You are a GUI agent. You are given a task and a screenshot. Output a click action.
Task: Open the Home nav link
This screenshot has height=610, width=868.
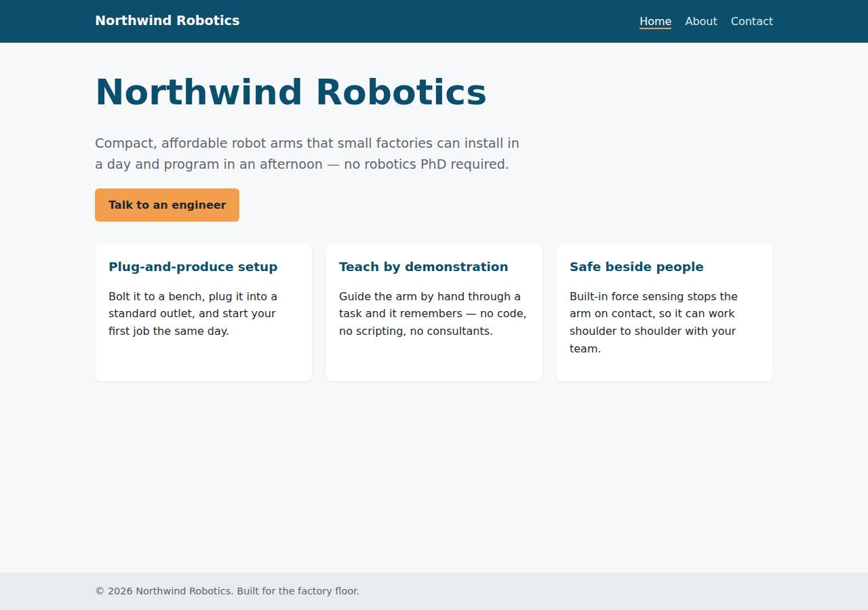pos(655,21)
